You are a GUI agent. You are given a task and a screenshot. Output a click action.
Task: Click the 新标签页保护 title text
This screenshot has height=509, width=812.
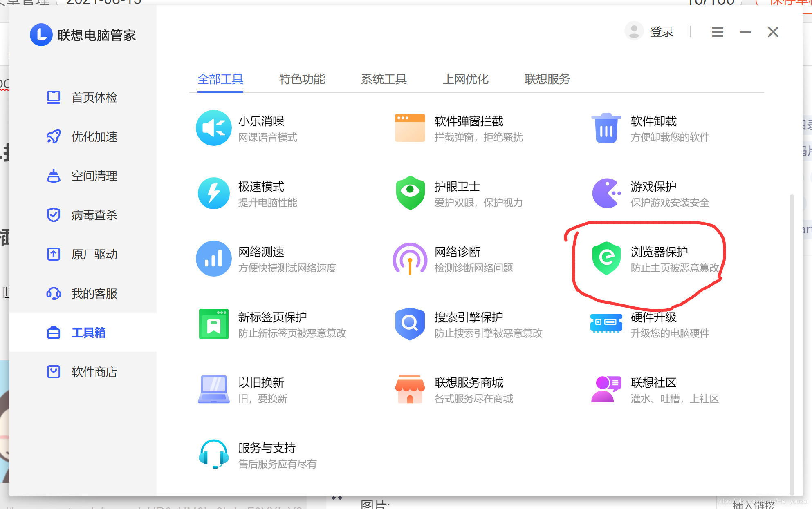pos(273,317)
